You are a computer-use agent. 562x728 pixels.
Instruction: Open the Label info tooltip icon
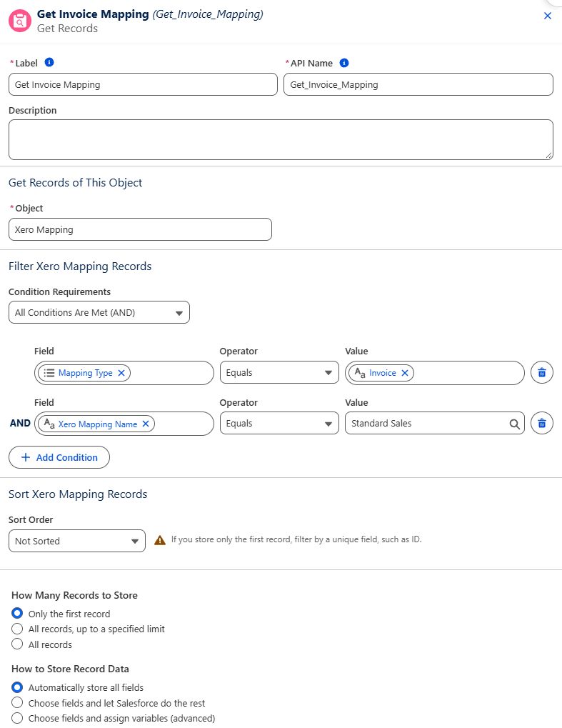click(x=49, y=62)
